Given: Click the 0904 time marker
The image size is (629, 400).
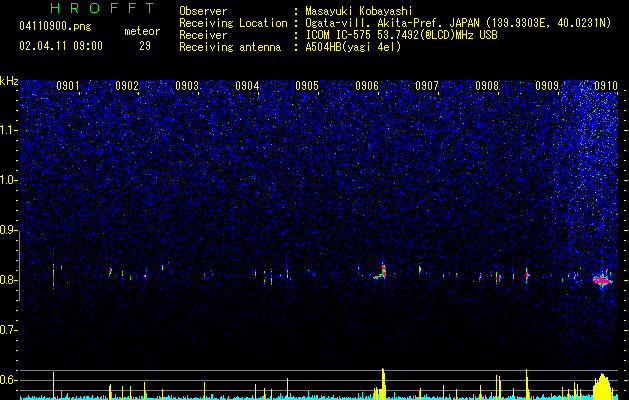Looking at the screenshot, I should click(x=247, y=85).
